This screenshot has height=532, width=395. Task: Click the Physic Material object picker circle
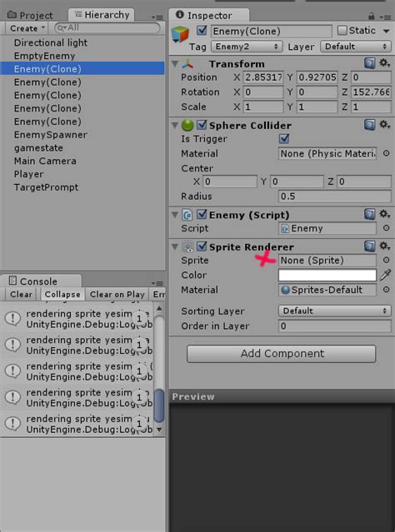(386, 153)
